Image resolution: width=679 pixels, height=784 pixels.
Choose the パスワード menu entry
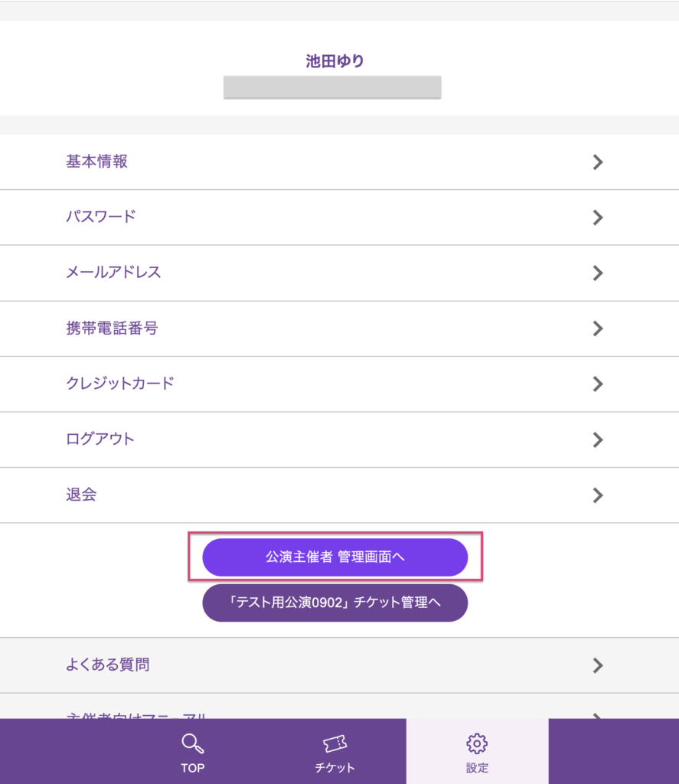coord(100,217)
